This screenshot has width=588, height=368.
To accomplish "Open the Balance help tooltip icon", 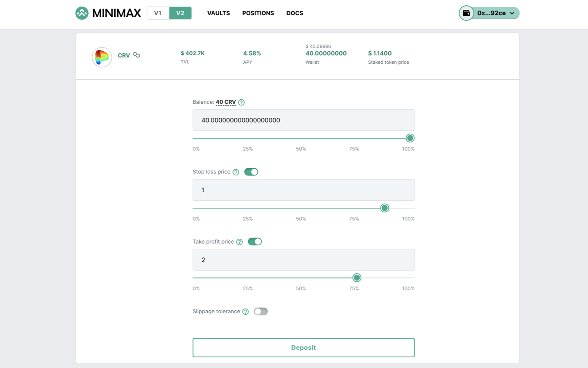I will point(241,102).
